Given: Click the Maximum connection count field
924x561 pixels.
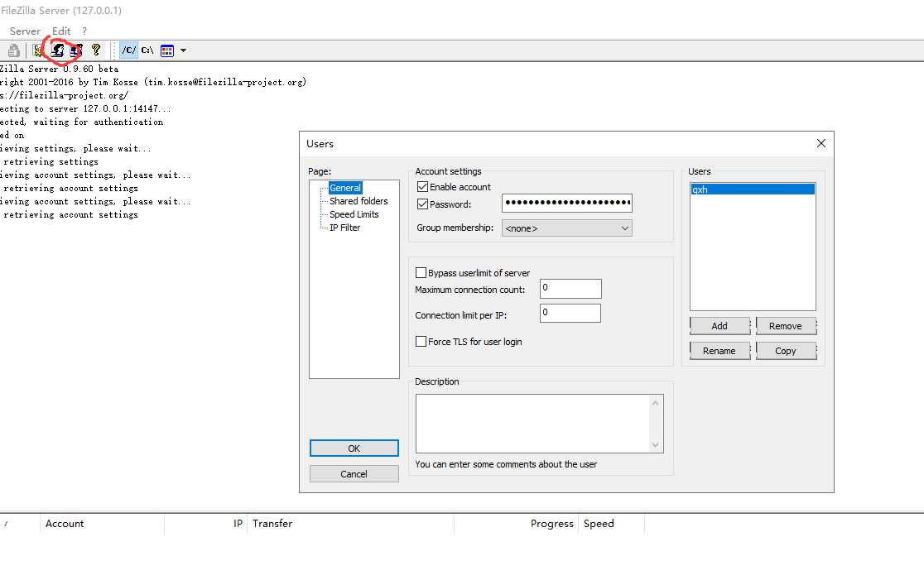Looking at the screenshot, I should pyautogui.click(x=570, y=289).
